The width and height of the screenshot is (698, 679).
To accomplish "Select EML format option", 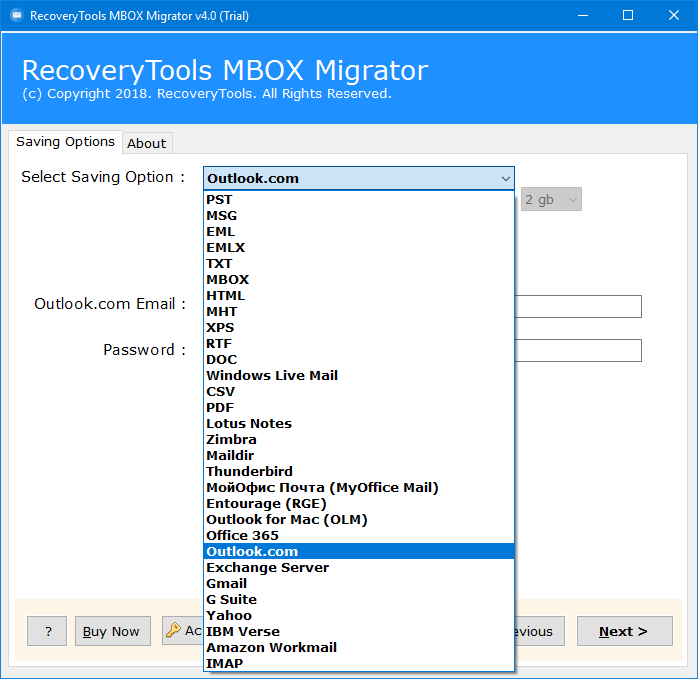I will pos(359,232).
